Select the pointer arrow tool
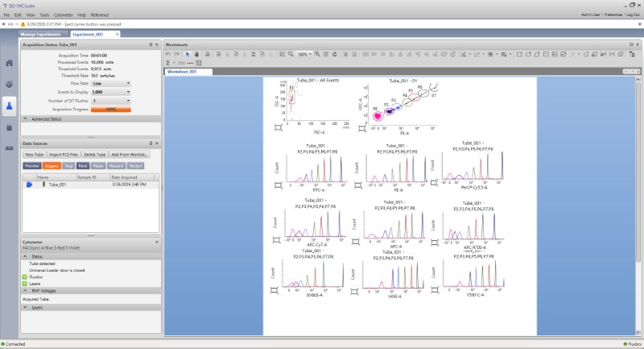Screen dimensions: 644x349 (x=188, y=54)
